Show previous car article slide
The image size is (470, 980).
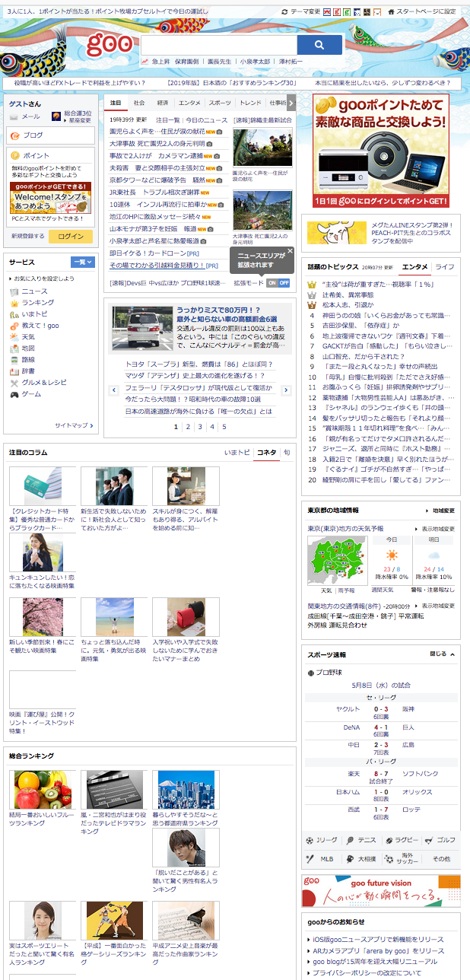click(113, 390)
